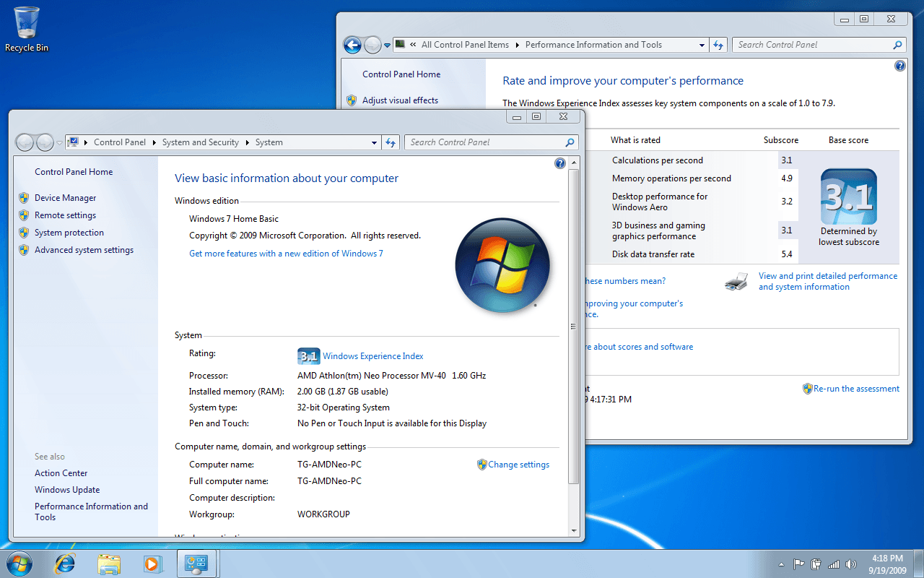Click the Windows Start orb
The width and height of the screenshot is (924, 578).
point(19,563)
